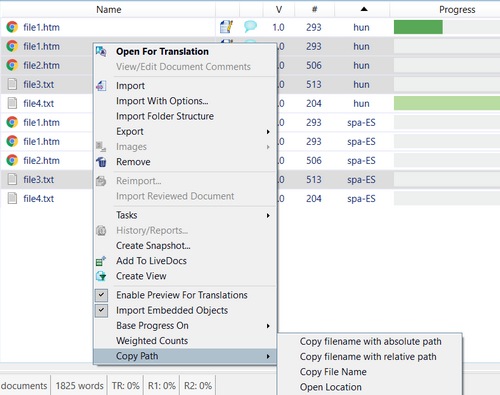Click the empty progress bar of file3.txt spa-ES
Viewport: 500px width, 395px height.
[x=447, y=179]
